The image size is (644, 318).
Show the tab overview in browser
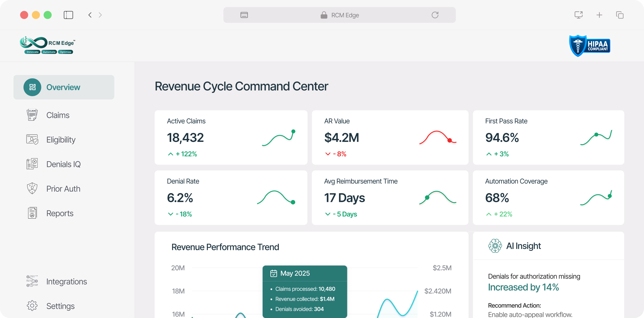[620, 15]
